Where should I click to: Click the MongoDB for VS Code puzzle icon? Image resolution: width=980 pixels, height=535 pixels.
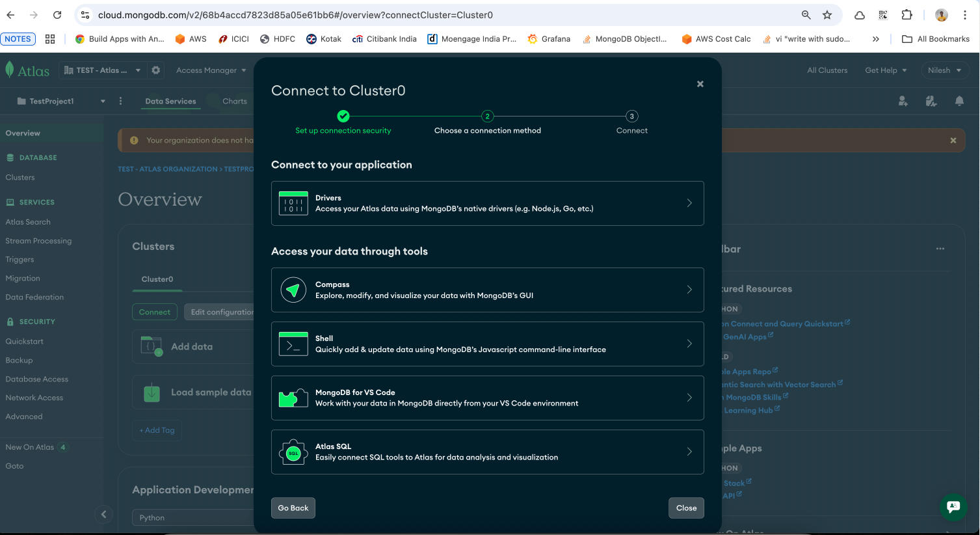[x=293, y=398]
